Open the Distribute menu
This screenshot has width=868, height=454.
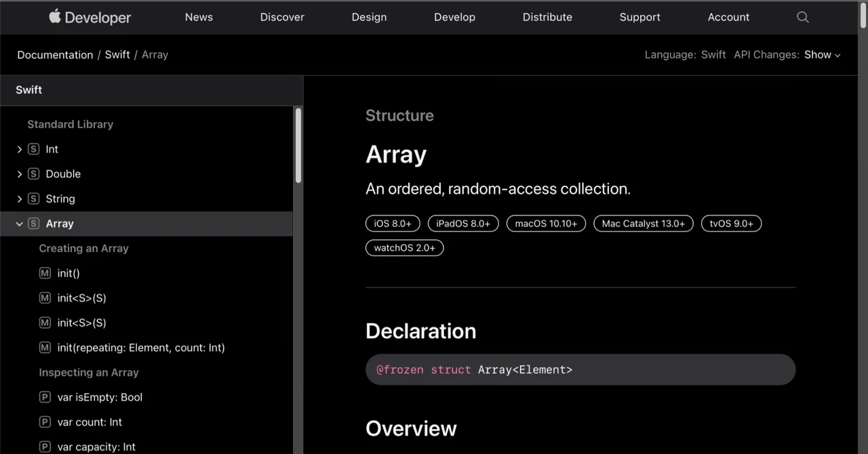[547, 17]
